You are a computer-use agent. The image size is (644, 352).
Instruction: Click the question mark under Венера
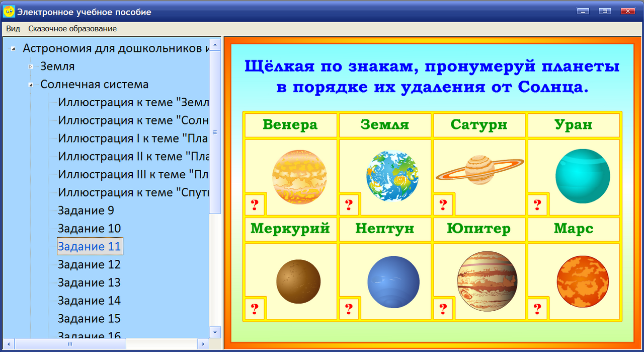[x=254, y=204]
